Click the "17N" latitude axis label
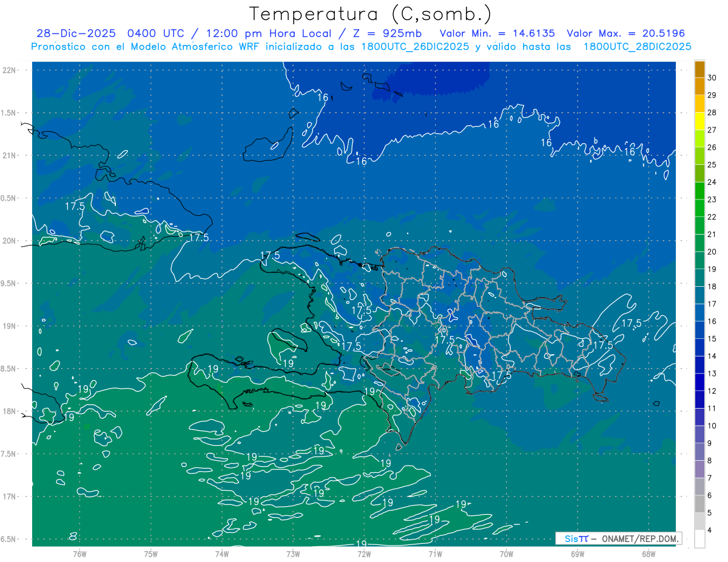Screen dimensions: 728x562 (10, 497)
